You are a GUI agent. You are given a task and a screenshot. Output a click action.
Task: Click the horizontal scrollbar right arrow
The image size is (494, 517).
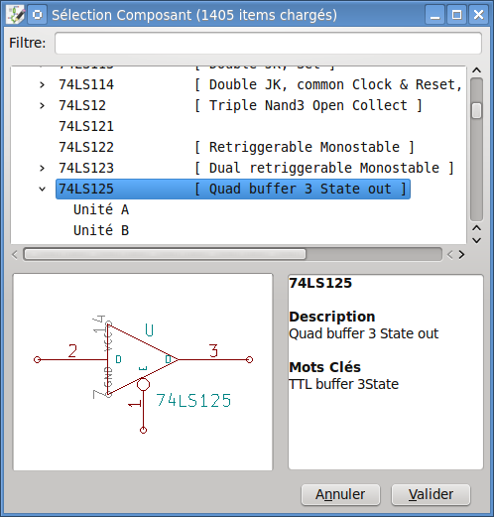[x=461, y=255]
